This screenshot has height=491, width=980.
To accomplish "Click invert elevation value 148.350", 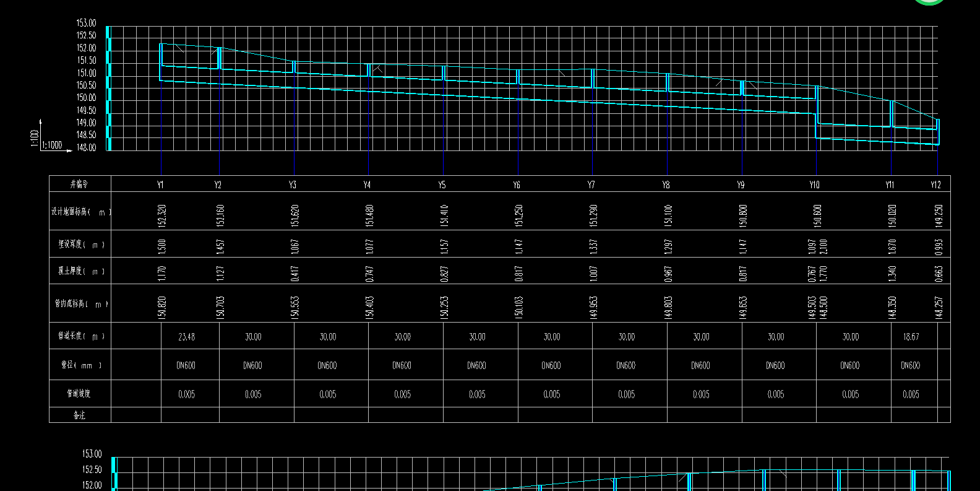I will (x=892, y=306).
